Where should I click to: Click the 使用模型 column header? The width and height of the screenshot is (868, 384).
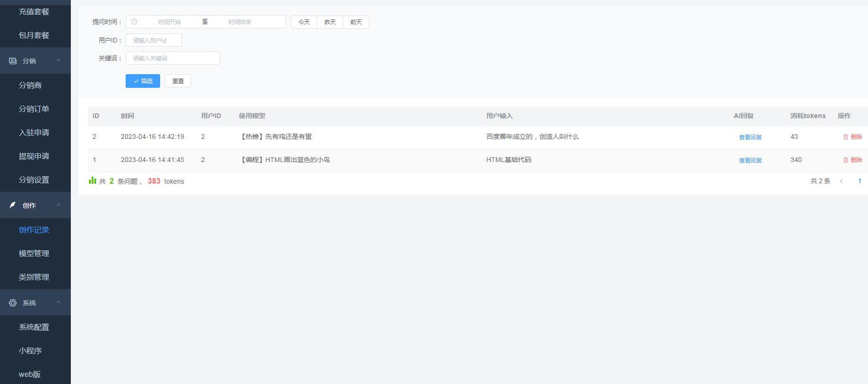tap(252, 116)
